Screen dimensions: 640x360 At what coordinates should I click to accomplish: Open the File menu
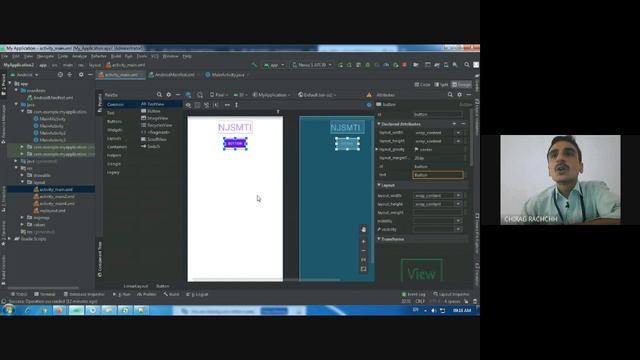(x=4, y=56)
